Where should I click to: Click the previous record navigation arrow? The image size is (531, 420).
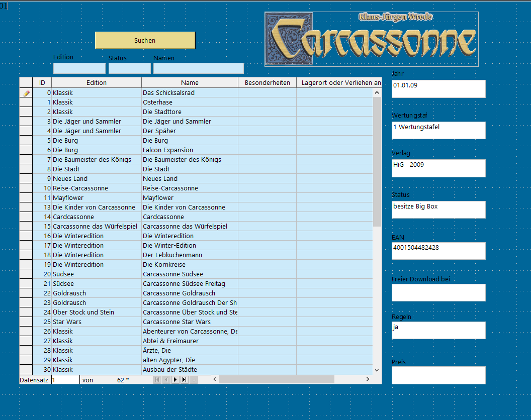click(x=166, y=380)
